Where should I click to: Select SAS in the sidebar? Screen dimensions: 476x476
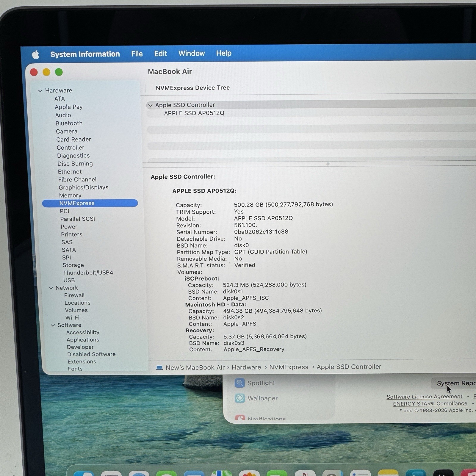coord(67,242)
